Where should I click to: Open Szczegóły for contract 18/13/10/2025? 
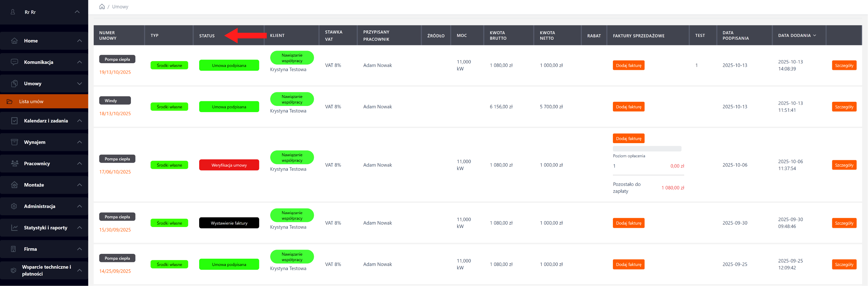tap(844, 107)
